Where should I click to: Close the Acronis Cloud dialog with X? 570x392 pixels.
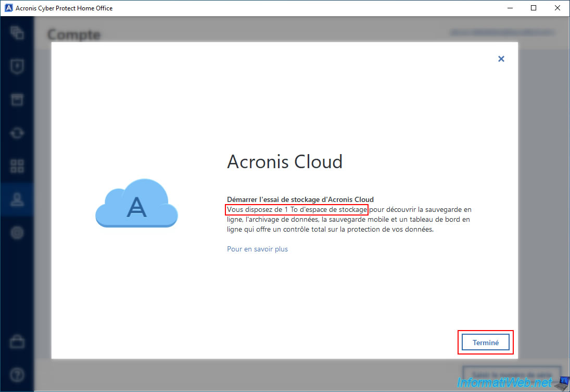501,59
